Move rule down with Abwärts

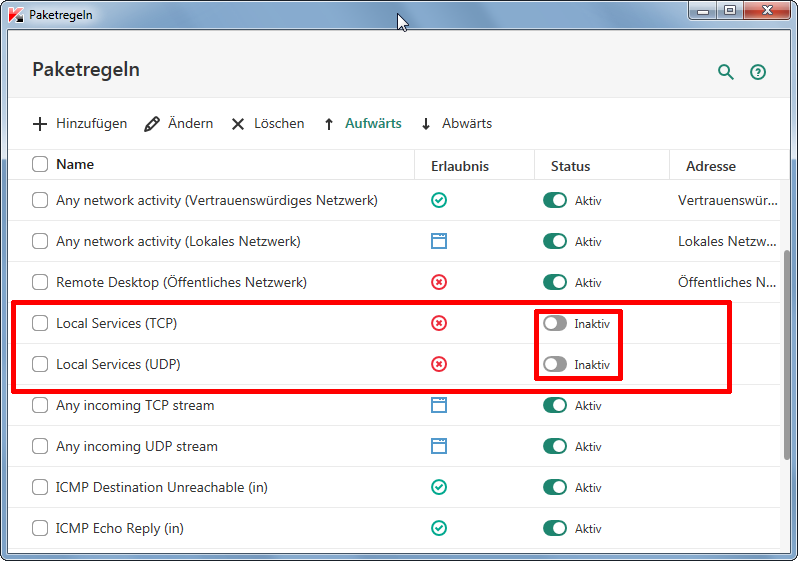pos(456,124)
